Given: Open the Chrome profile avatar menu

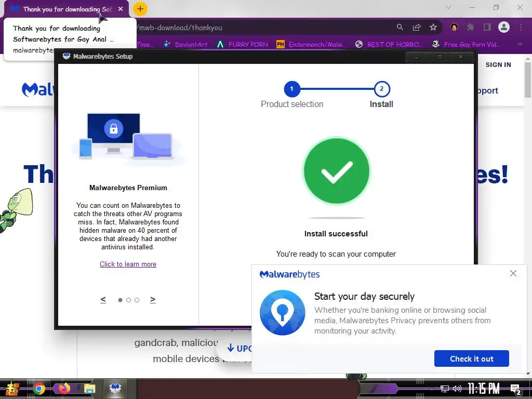Looking at the screenshot, I should [x=504, y=27].
